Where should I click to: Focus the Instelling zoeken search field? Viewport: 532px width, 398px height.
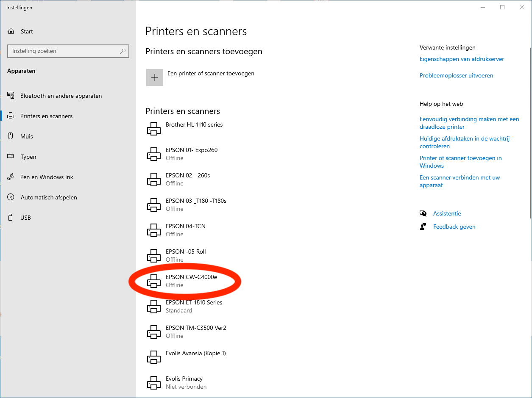coord(68,51)
